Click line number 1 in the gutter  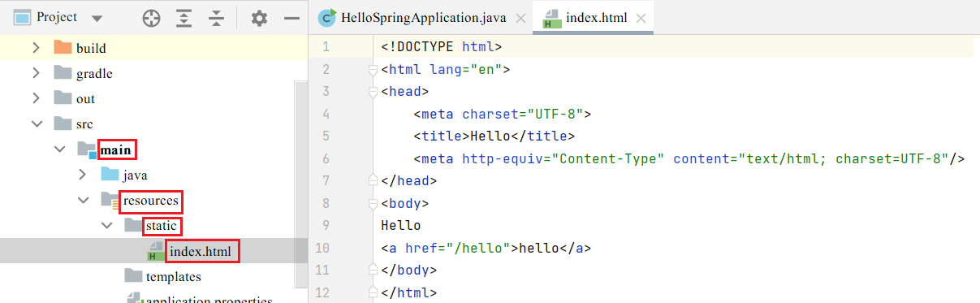pyautogui.click(x=326, y=47)
